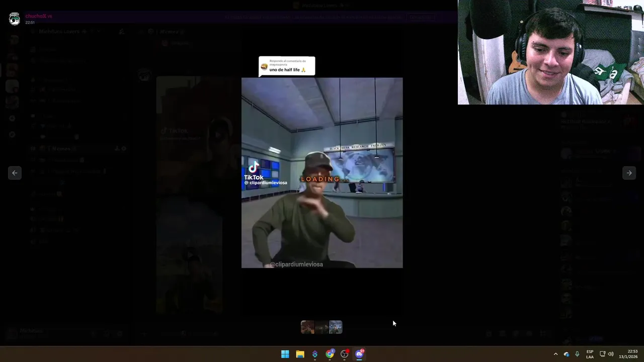The width and height of the screenshot is (644, 362).
Task: Open the Windows Start menu
Action: tap(285, 354)
